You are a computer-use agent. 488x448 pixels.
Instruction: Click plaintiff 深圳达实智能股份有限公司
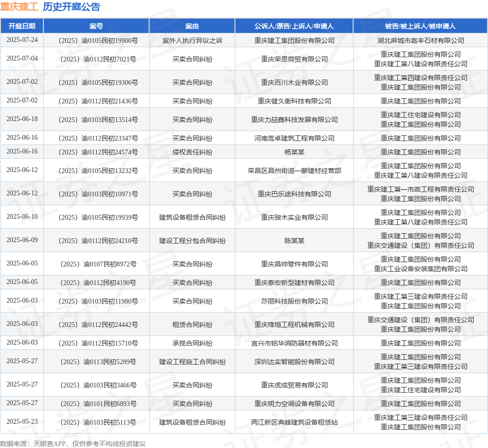point(295,362)
